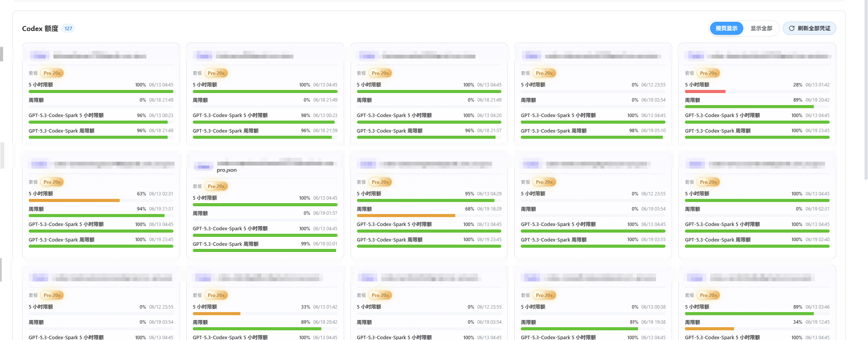Click the 06/19 12:45 reset time

tap(818, 322)
